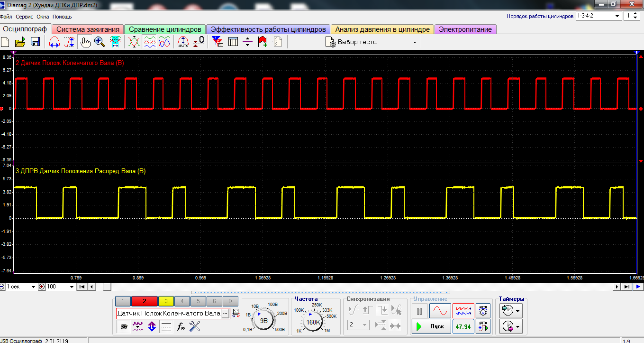Toggle yellow channel 3 button

point(166,301)
